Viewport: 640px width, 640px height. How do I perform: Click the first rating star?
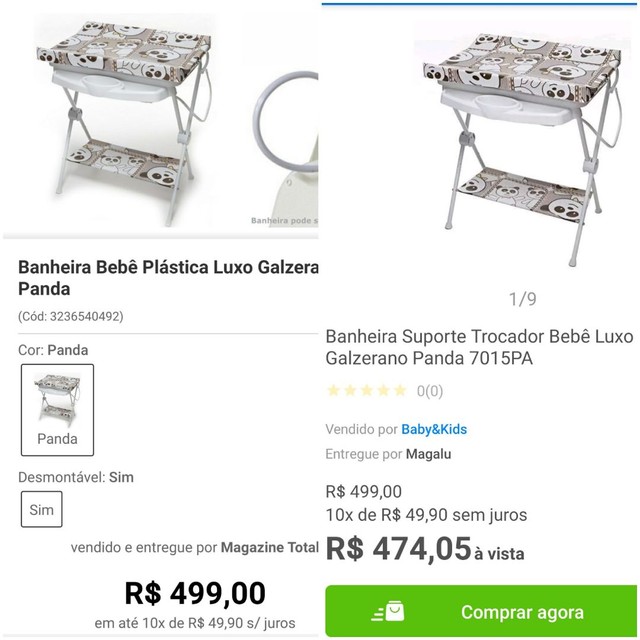coord(333,391)
